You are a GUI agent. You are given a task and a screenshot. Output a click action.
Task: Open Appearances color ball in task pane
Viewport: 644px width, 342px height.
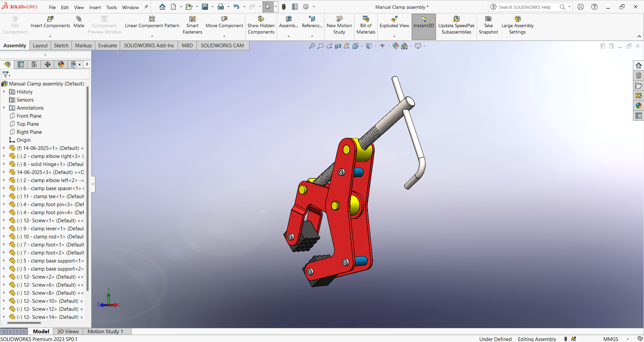click(639, 106)
